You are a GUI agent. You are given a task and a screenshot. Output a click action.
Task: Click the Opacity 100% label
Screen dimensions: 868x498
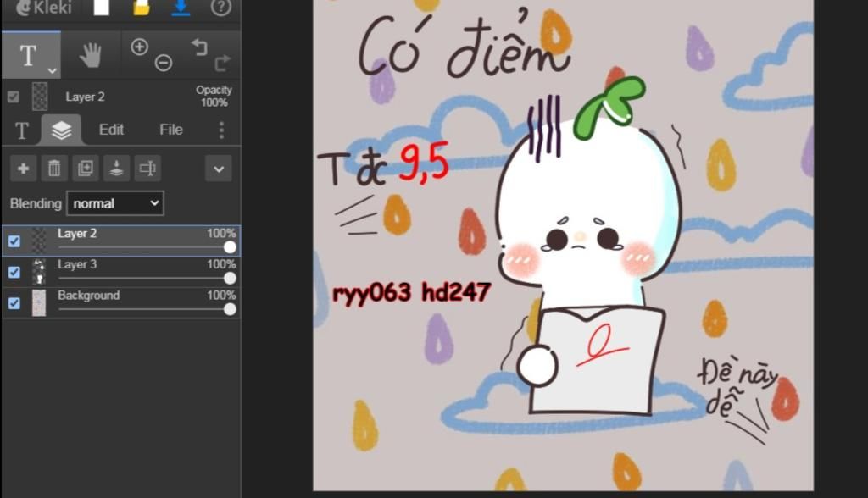pyautogui.click(x=214, y=97)
